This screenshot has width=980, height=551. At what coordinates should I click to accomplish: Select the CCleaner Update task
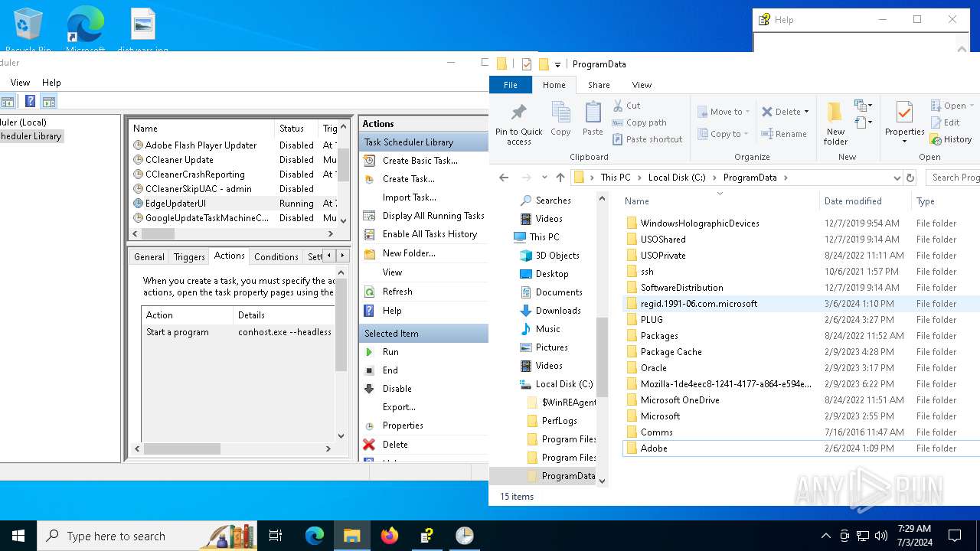(x=179, y=160)
